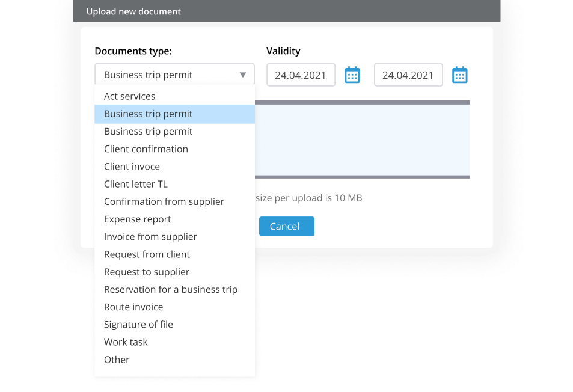This screenshot has width=573, height=392.
Task: Collapse the Documents type dropdown arrow
Action: [x=244, y=75]
